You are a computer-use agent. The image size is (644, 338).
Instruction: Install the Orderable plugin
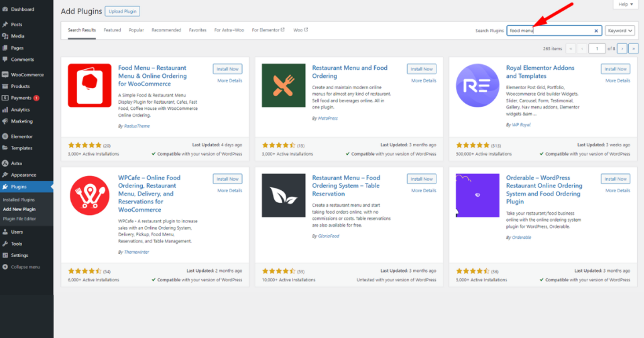[615, 179]
